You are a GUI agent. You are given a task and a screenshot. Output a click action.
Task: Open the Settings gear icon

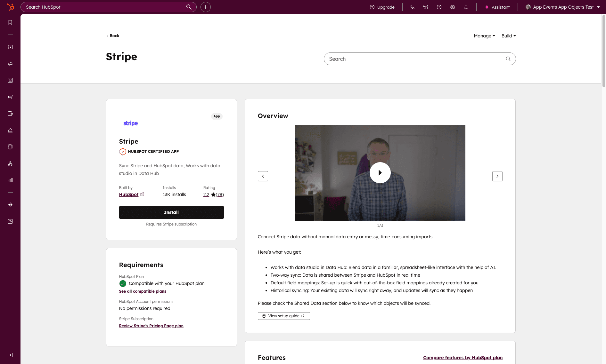(x=453, y=7)
